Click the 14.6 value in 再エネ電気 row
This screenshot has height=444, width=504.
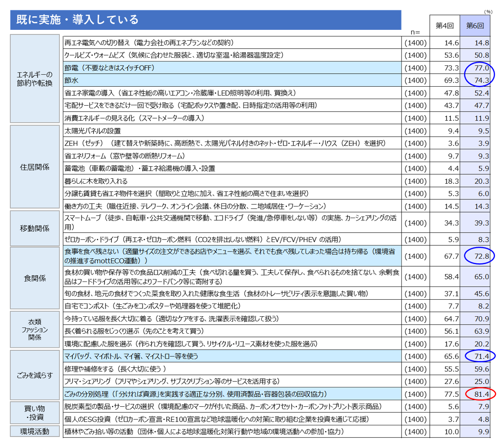[451, 43]
